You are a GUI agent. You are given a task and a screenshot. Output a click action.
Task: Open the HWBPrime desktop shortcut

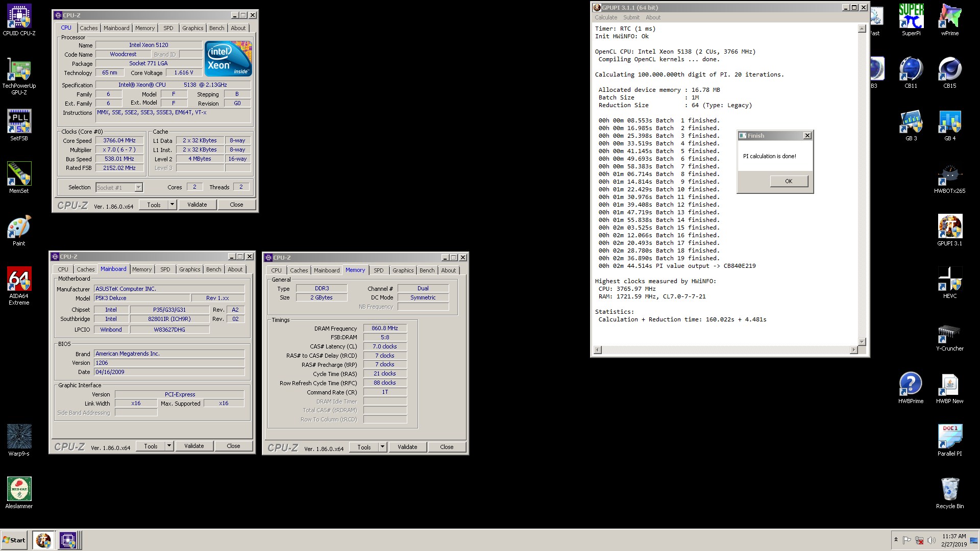tap(911, 388)
